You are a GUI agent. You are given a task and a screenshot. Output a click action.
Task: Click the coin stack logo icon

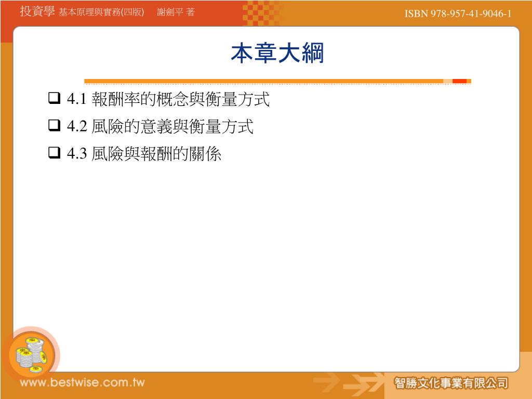point(32,354)
